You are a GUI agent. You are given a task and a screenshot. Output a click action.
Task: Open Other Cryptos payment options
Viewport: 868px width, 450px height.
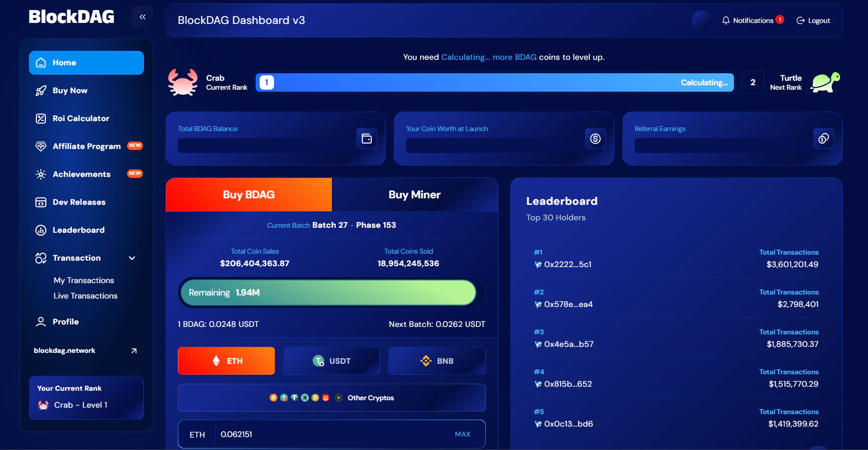pos(332,398)
